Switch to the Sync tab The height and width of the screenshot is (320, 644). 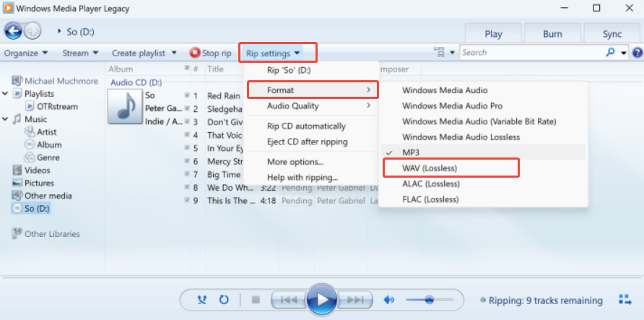click(612, 34)
